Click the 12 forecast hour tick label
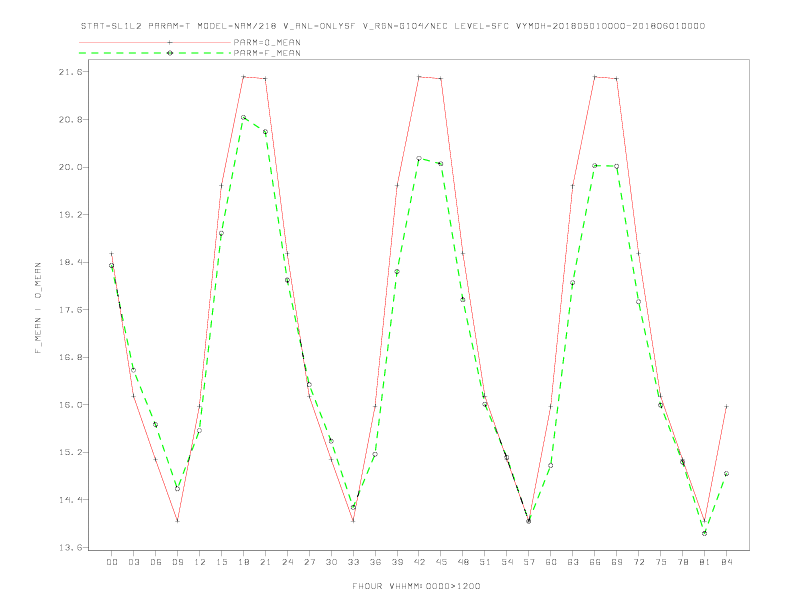 pyautogui.click(x=200, y=562)
